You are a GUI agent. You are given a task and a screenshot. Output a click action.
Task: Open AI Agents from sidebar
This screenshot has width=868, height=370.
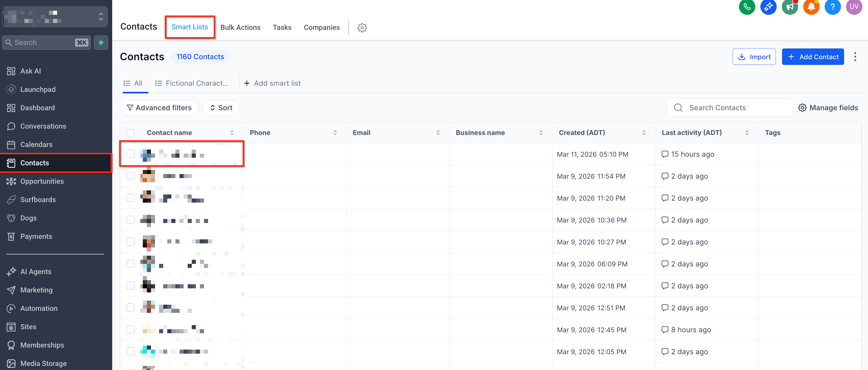pyautogui.click(x=36, y=272)
